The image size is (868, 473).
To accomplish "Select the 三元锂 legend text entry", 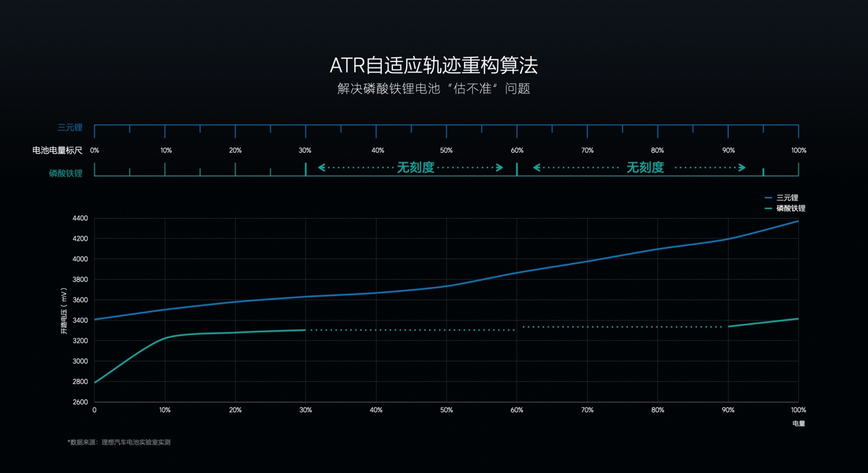I will tap(787, 198).
